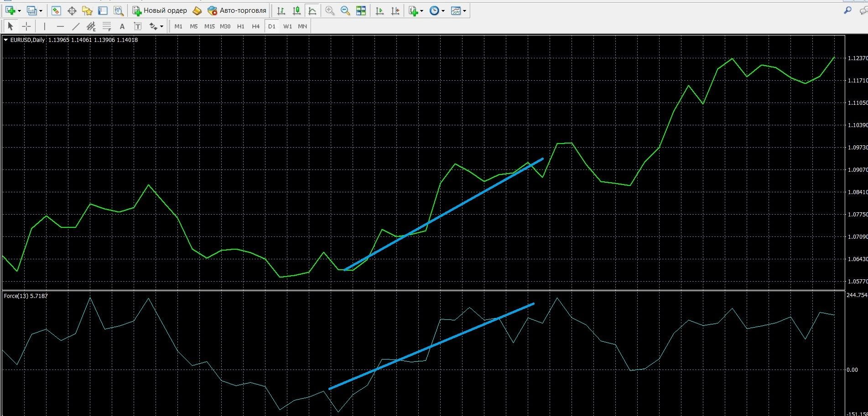Open the Strategy Tester icon
This screenshot has height=416, width=868.
118,10
